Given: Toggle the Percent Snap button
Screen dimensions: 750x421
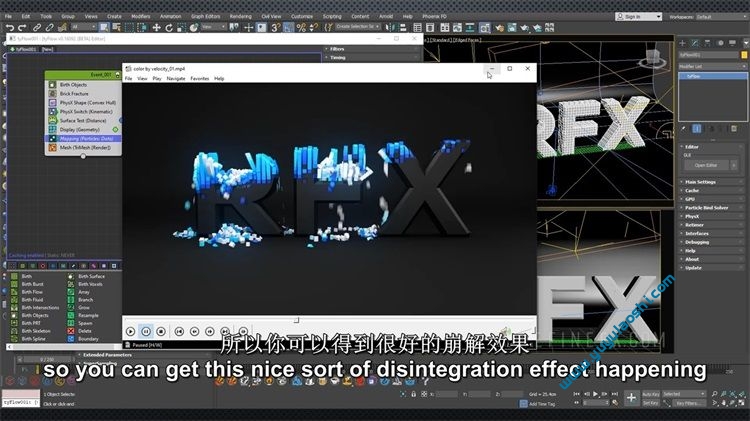Looking at the screenshot, I should pyautogui.click(x=301, y=28).
